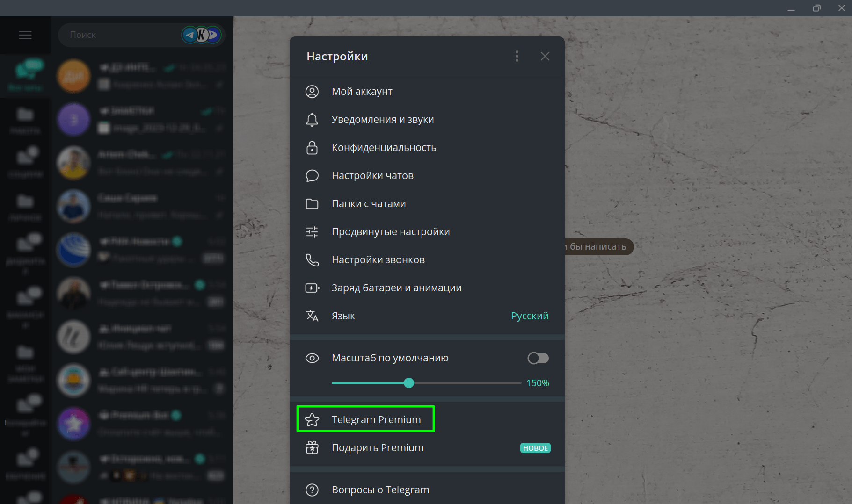Click the question mark icon for Вопросы о Telegram
This screenshot has height=504, width=852.
click(312, 490)
